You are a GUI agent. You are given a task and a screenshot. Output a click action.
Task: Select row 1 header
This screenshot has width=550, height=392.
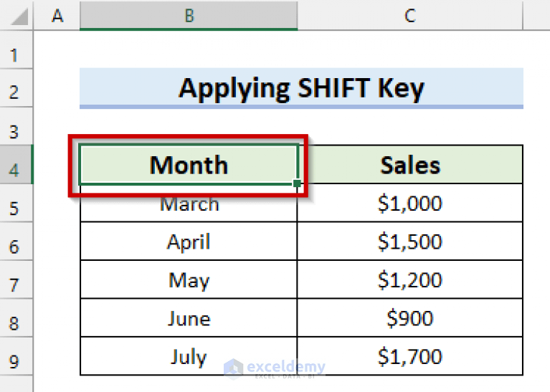coord(16,54)
